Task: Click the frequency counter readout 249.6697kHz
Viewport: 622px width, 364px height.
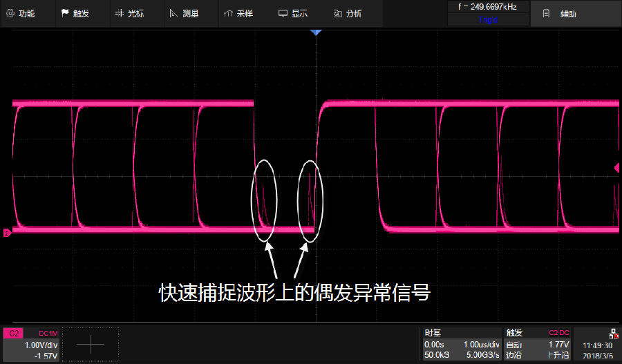Action: coord(487,7)
